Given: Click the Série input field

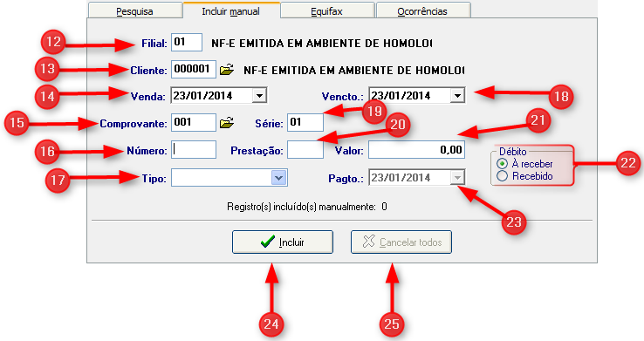Looking at the screenshot, I should pos(305,123).
